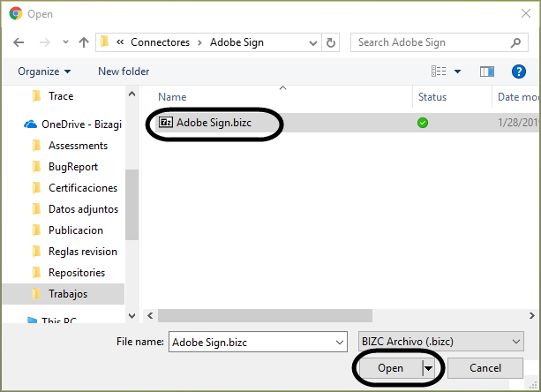Click the navigation tree scrollbar thumb
The image size is (541, 392).
click(x=131, y=205)
